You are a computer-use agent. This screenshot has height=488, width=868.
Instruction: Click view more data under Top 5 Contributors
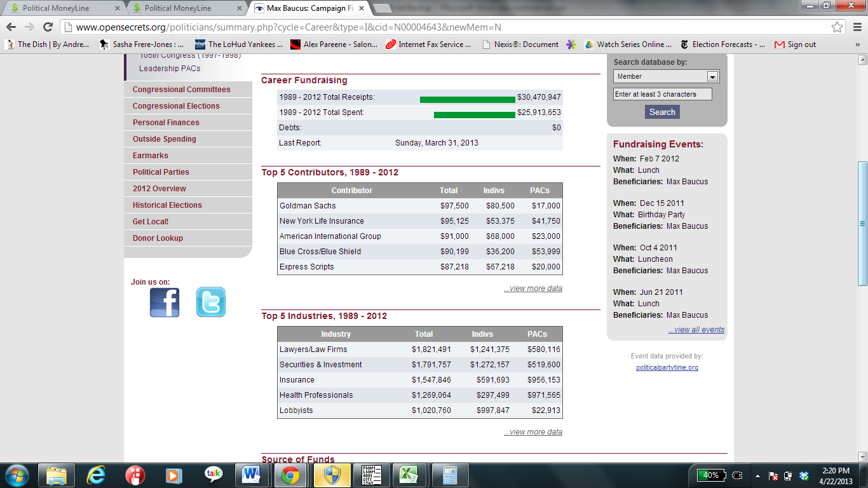tap(533, 288)
